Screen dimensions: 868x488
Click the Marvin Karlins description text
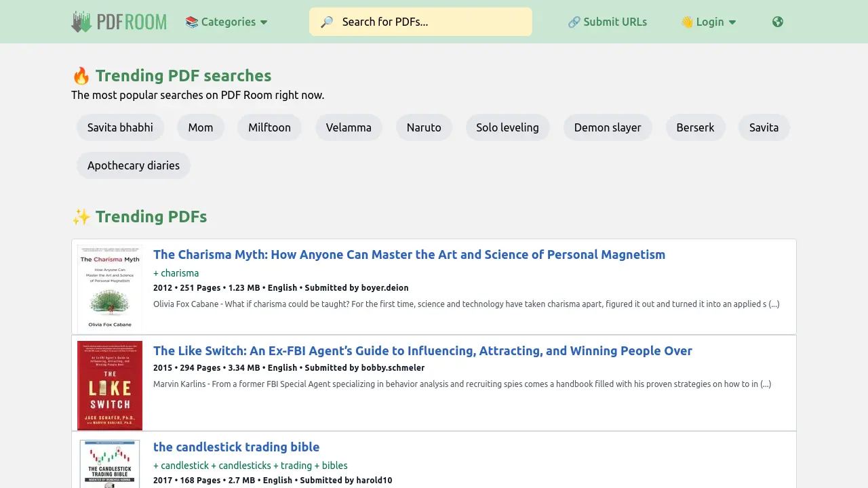coord(462,384)
